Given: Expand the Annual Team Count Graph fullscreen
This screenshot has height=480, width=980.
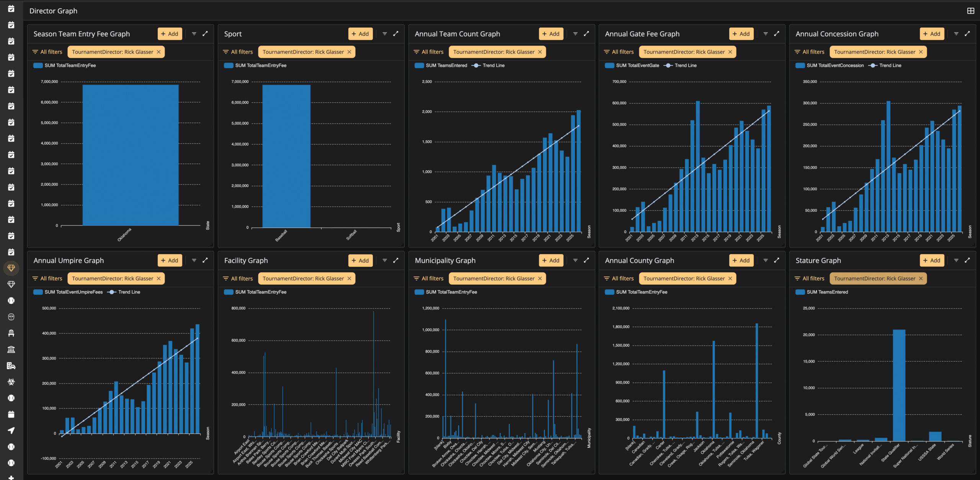Looking at the screenshot, I should pyautogui.click(x=586, y=34).
